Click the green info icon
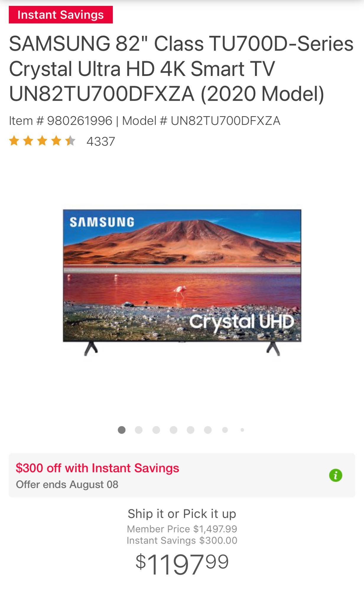The height and width of the screenshot is (605, 364). coord(335,475)
